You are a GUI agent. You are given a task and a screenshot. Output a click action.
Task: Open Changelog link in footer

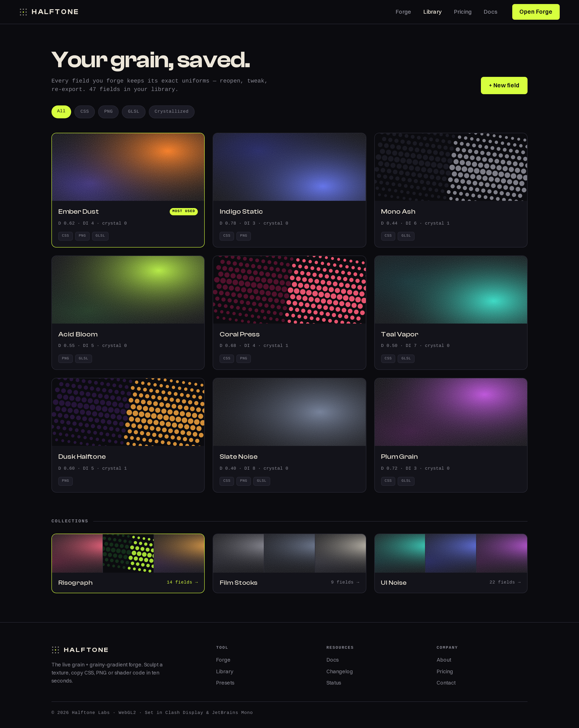339,672
